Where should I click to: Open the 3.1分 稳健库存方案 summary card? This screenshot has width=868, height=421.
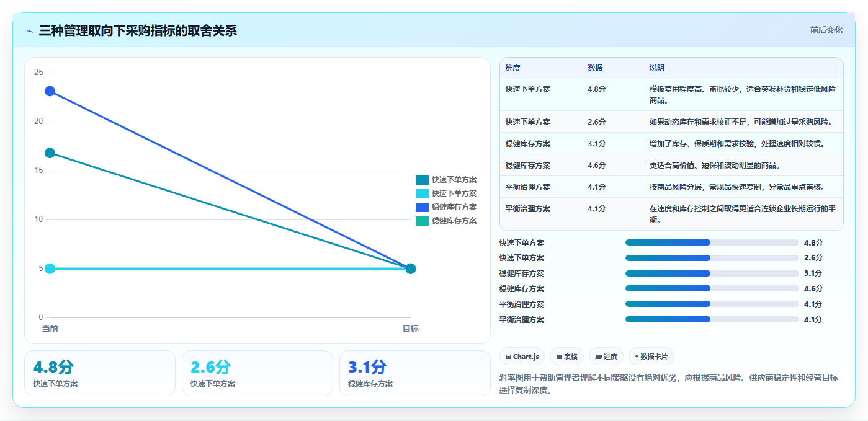415,373
